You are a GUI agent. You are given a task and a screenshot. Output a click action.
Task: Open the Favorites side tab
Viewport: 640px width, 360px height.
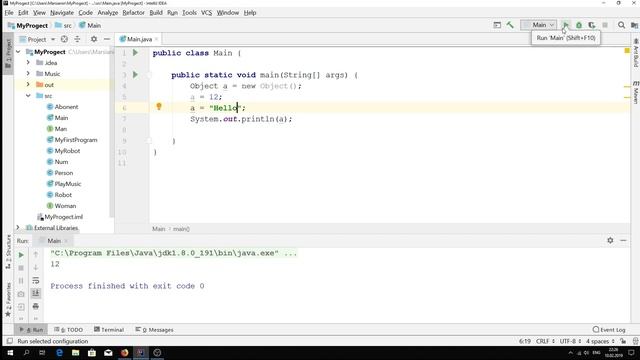pos(8,300)
